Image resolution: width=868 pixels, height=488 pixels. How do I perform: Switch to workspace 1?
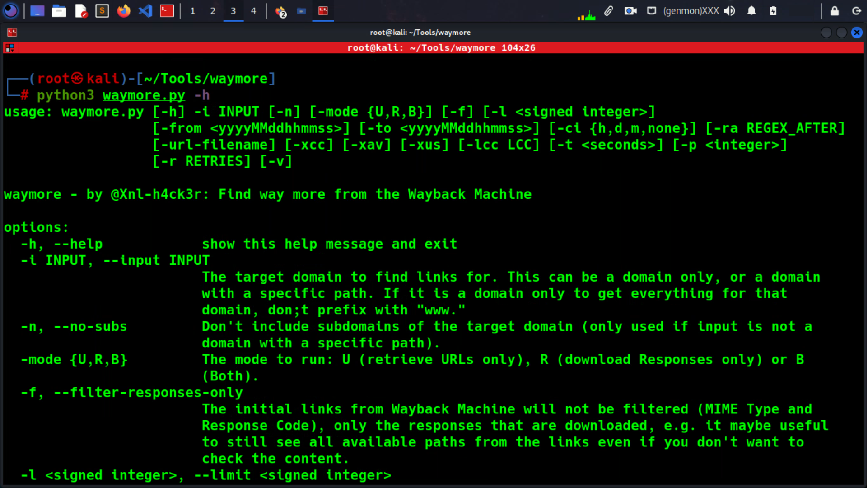193,11
